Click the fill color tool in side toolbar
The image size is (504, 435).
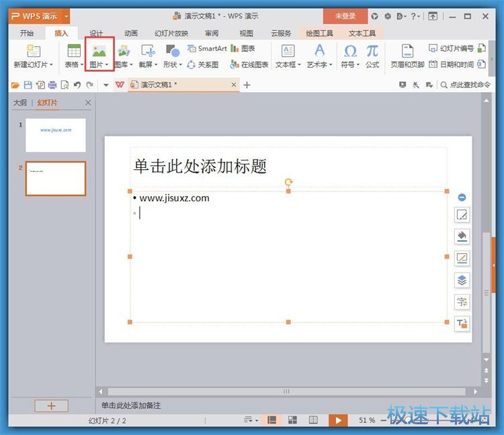(x=462, y=236)
